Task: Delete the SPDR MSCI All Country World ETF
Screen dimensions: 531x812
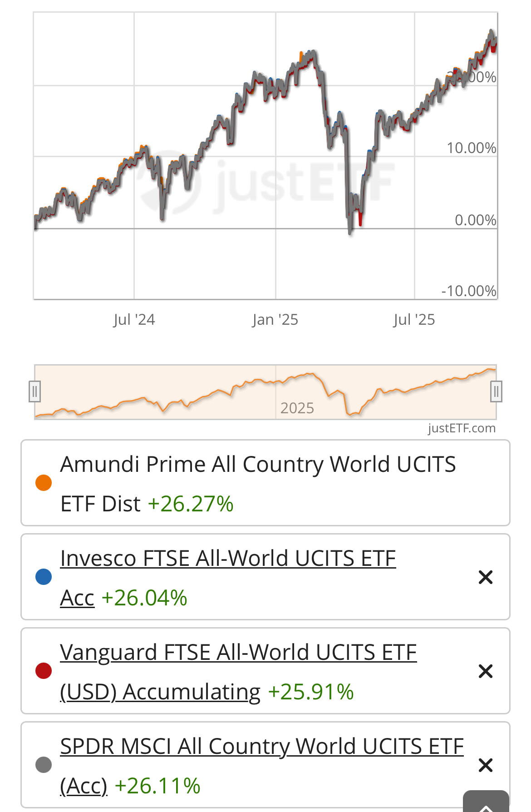Action: (485, 765)
